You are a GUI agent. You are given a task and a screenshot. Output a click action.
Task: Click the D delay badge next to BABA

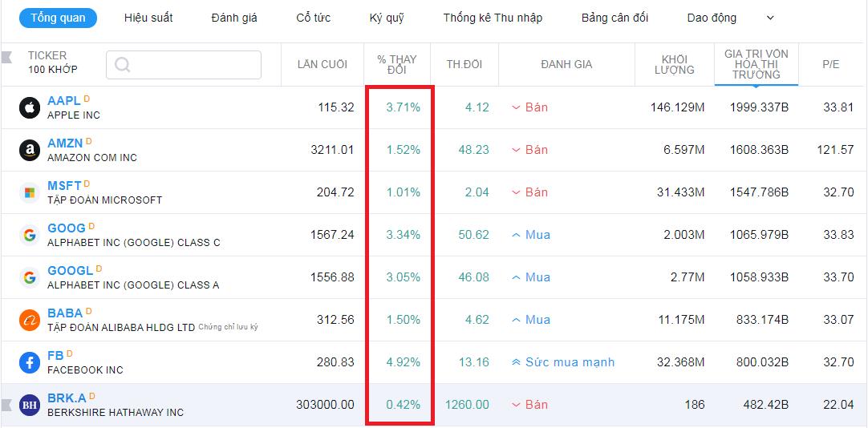(88, 311)
